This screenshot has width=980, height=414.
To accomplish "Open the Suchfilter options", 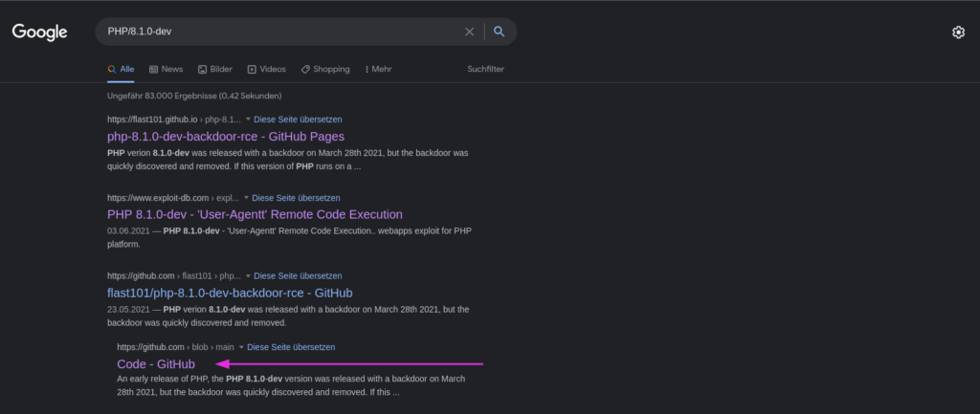I will point(485,69).
